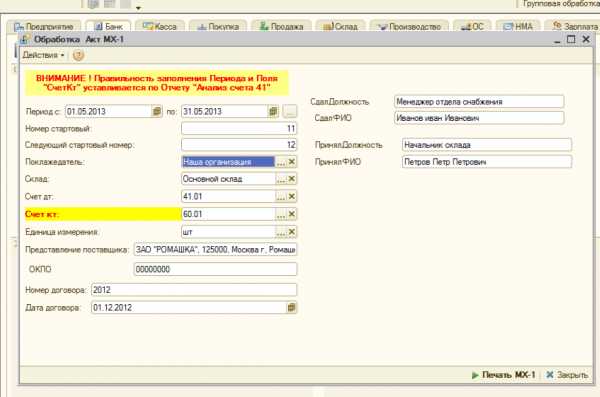Switch to the Склад tab

point(341,26)
